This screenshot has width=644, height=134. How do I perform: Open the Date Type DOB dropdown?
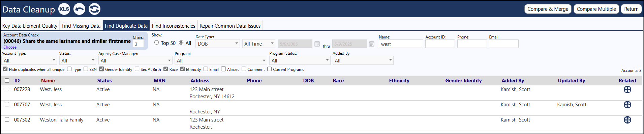[x=218, y=44]
